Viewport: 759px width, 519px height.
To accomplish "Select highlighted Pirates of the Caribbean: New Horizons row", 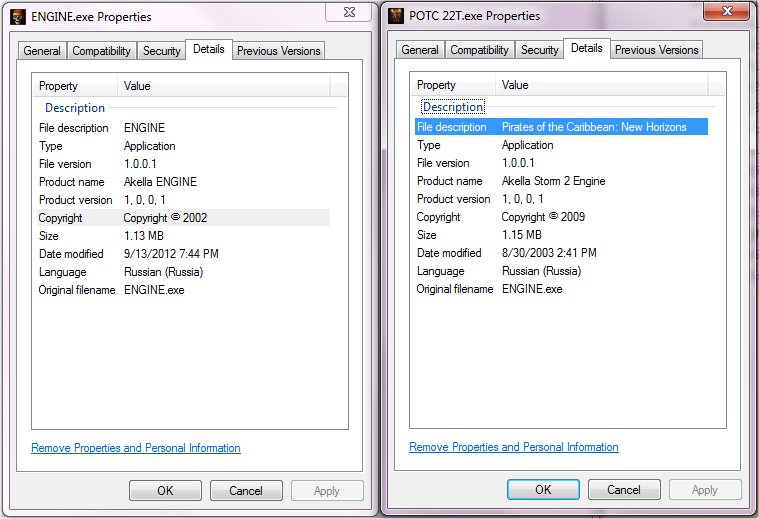I will click(x=562, y=127).
